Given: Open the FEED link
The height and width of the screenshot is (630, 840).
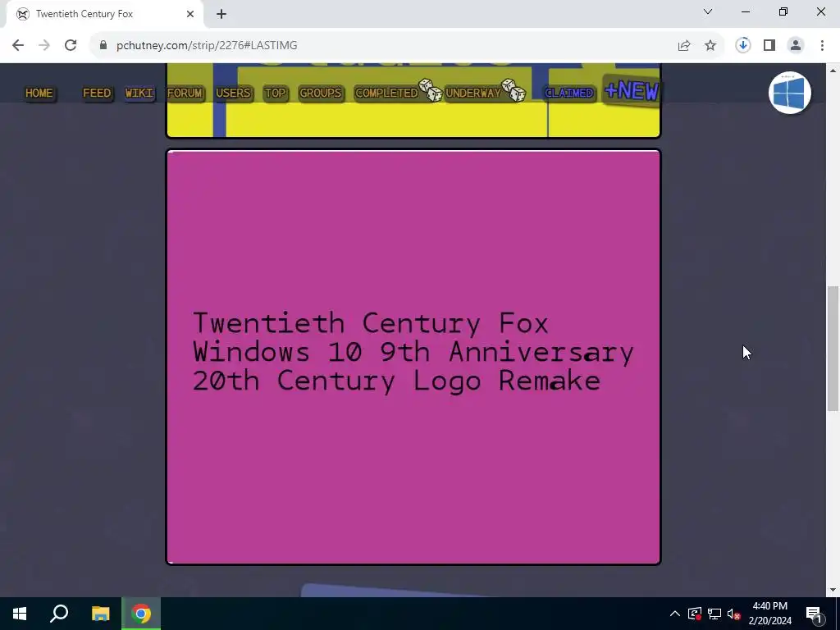Looking at the screenshot, I should coord(97,94).
